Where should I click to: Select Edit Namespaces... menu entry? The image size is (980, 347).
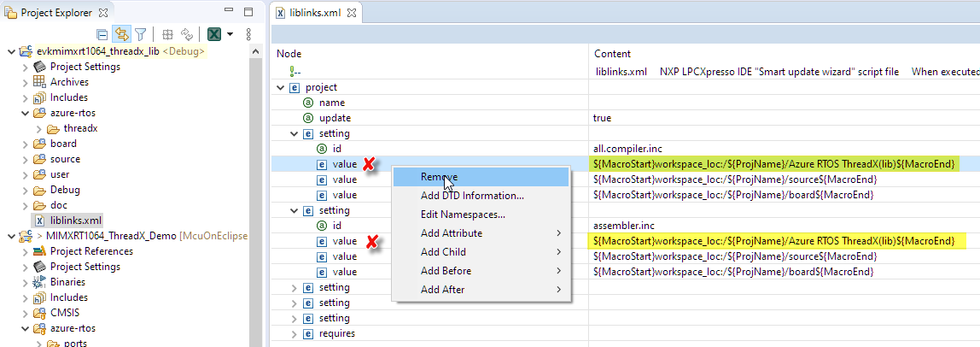coord(463,215)
